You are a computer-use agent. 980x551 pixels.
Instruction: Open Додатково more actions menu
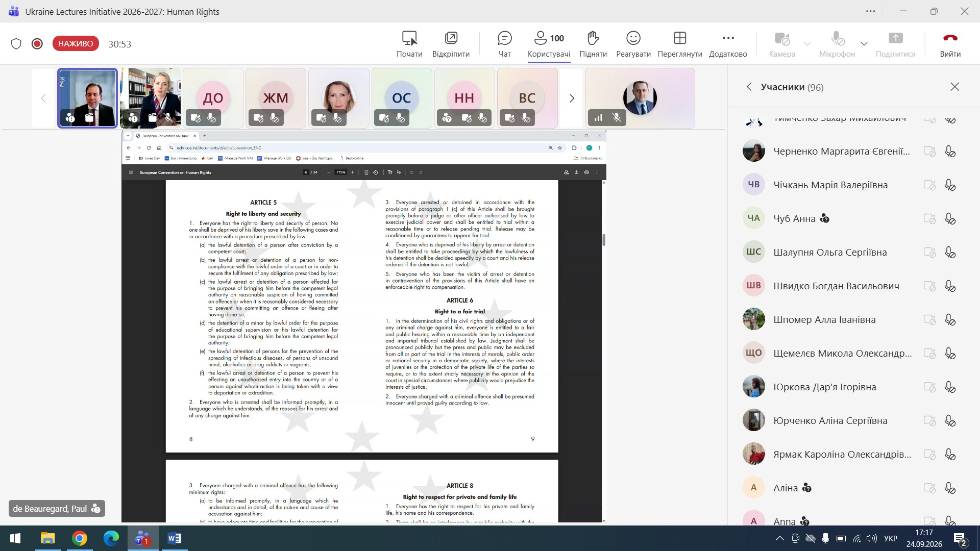(728, 44)
